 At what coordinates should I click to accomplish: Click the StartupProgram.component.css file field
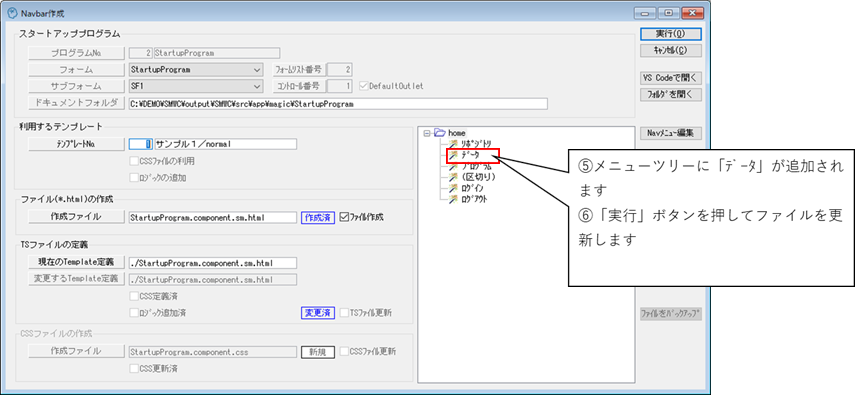tap(213, 352)
